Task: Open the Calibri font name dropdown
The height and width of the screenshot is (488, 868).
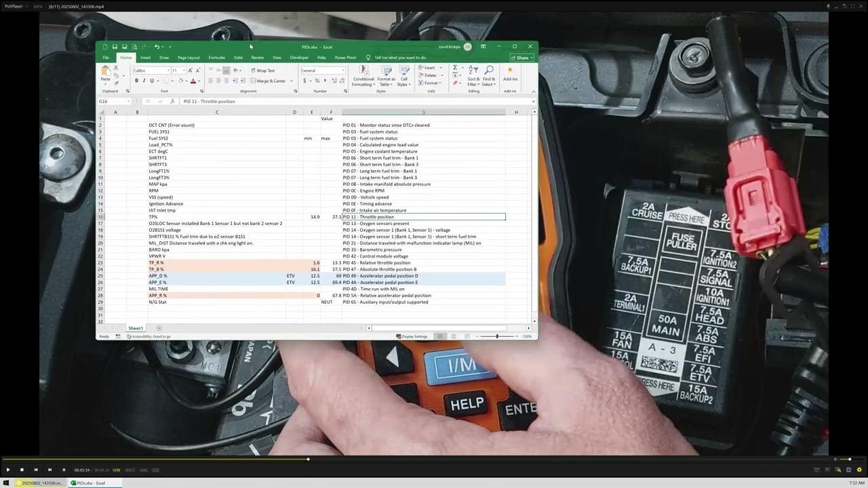Action: click(x=168, y=70)
